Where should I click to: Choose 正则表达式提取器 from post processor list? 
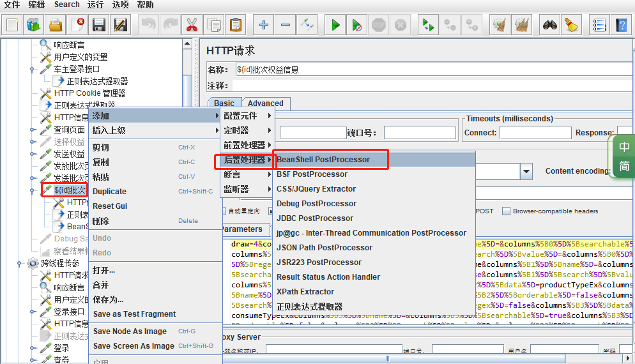click(x=375, y=307)
